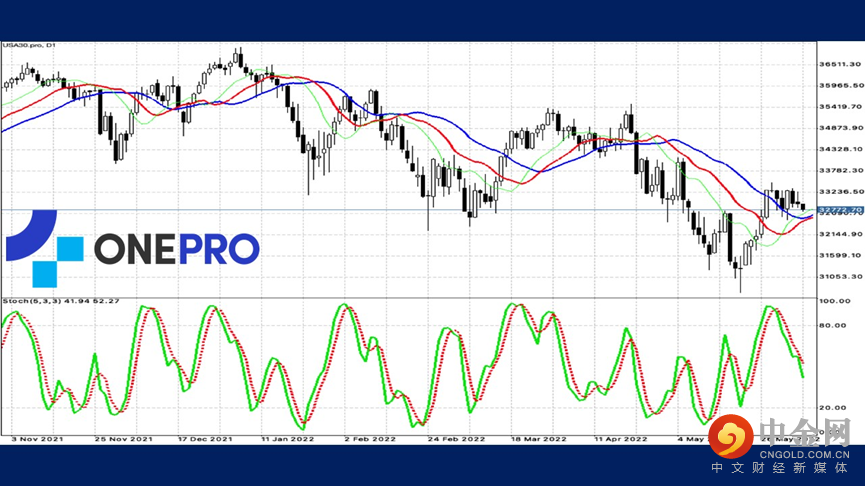Select the 33782.30 price axis label

pos(841,170)
